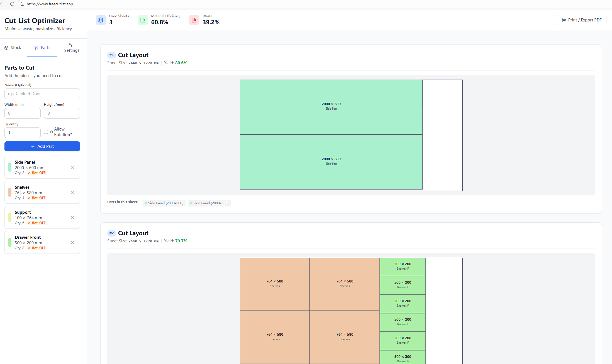The height and width of the screenshot is (364, 612).
Task: Remove the Shelves part
Action: click(72, 192)
